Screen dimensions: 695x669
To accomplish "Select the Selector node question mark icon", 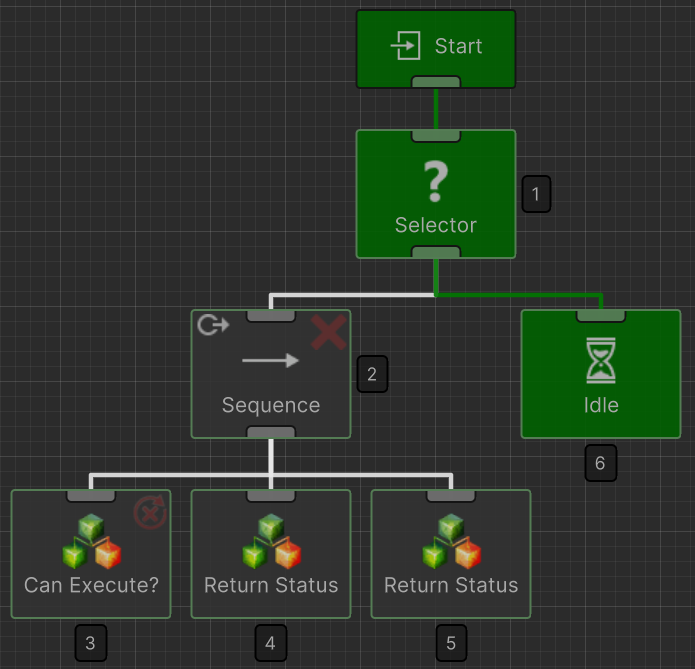I will tap(435, 181).
